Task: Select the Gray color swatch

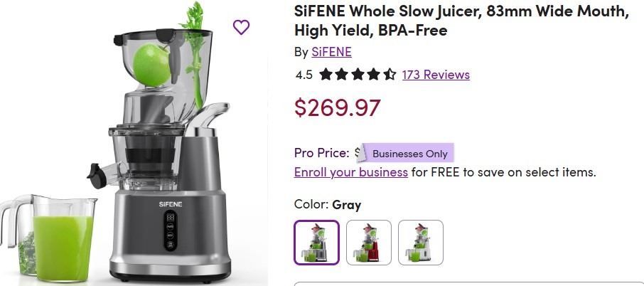Action: click(x=316, y=243)
